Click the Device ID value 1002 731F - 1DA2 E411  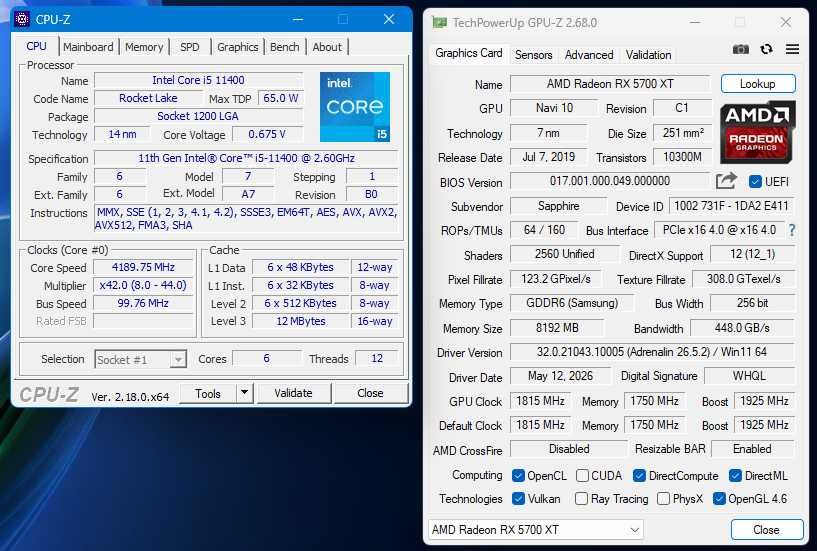(x=732, y=206)
